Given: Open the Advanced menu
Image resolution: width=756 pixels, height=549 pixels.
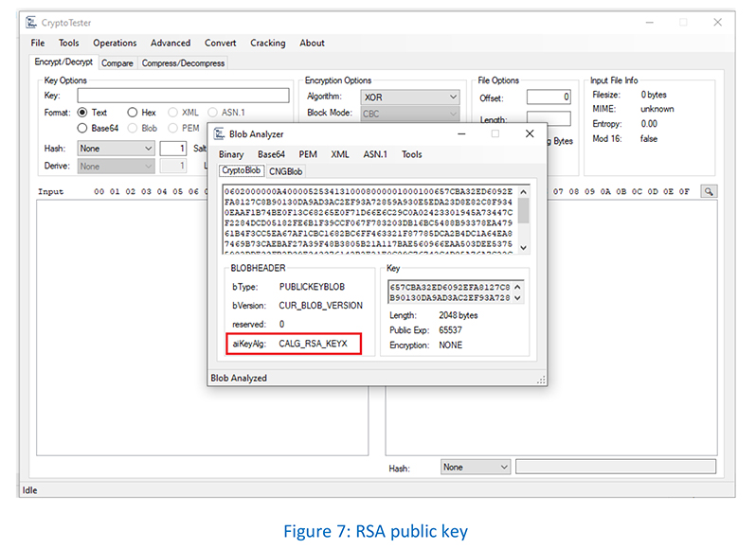Looking at the screenshot, I should pyautogui.click(x=171, y=43).
